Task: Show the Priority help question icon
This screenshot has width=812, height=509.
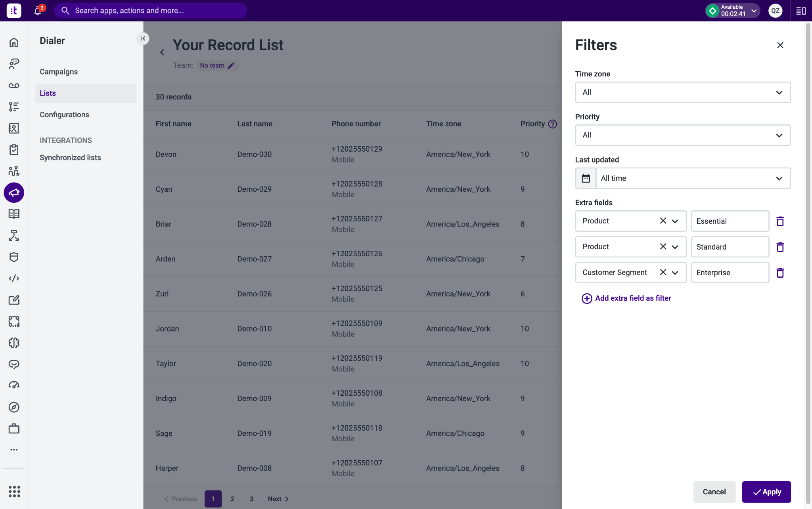Action: click(552, 124)
